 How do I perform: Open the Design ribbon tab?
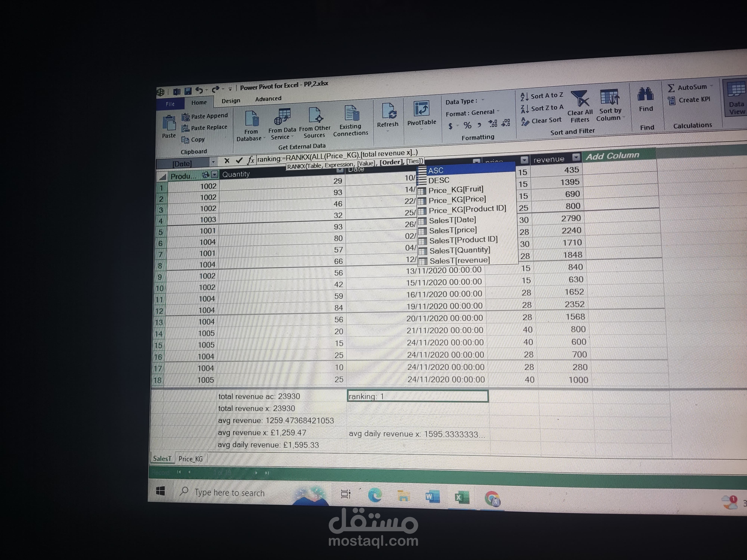click(x=231, y=101)
